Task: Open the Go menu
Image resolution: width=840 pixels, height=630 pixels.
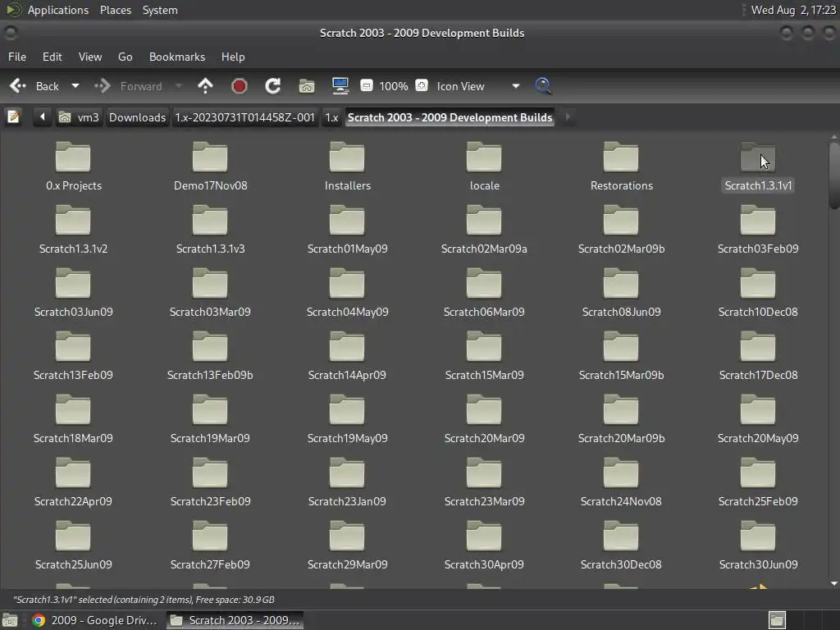Action: pyautogui.click(x=125, y=57)
